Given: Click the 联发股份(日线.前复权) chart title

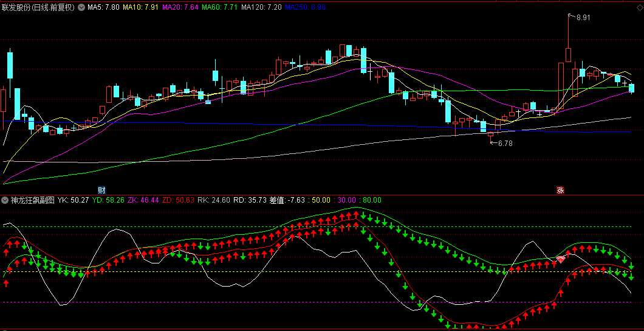Looking at the screenshot, I should tap(38, 7).
